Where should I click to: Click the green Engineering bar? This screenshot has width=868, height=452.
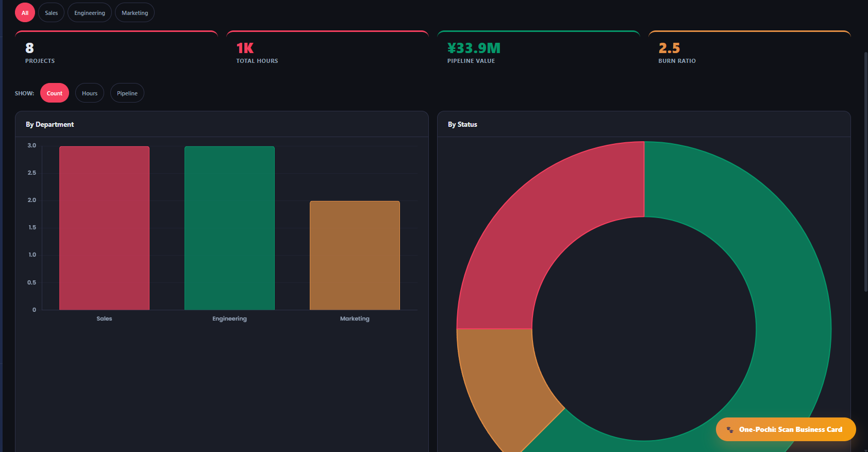click(229, 228)
